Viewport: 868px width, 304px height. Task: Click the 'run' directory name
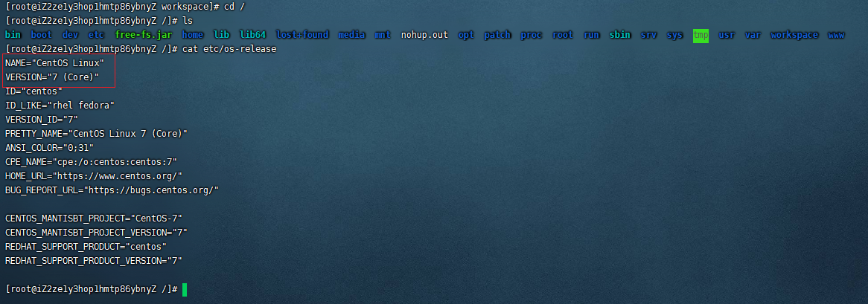592,35
